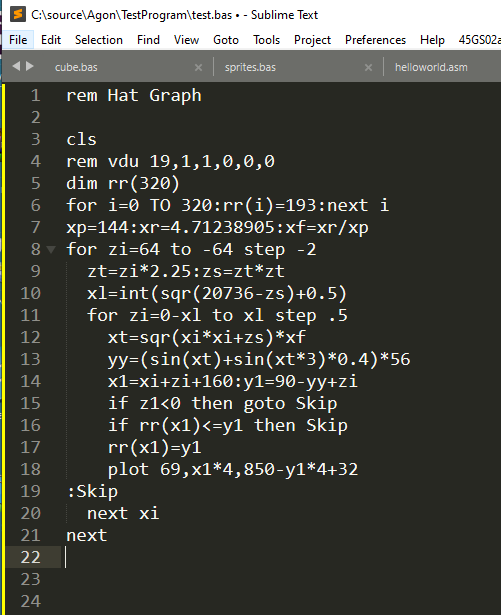Image resolution: width=501 pixels, height=615 pixels.
Task: Open the Edit menu
Action: [51, 40]
